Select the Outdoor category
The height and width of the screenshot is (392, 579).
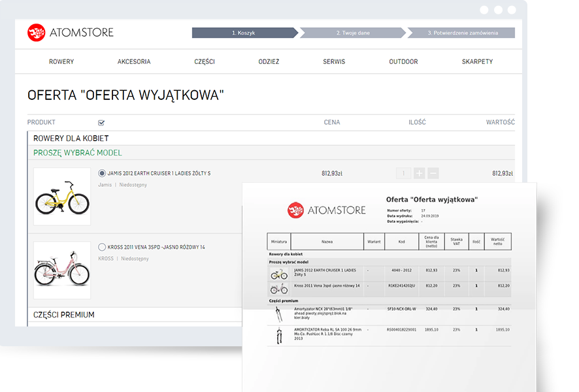click(x=403, y=62)
